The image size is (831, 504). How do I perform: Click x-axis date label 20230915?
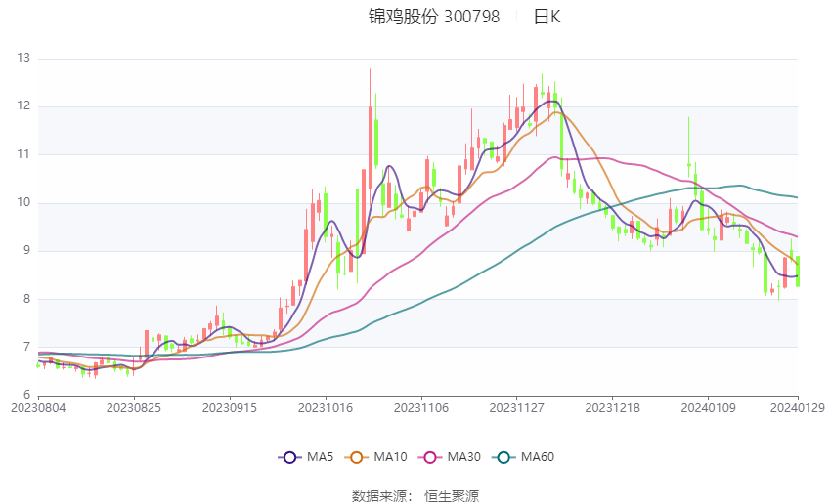pos(230,408)
